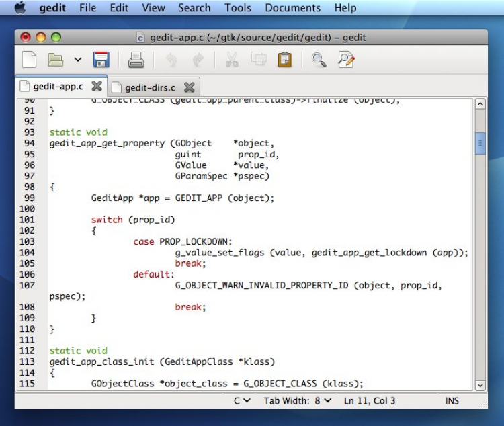
Task: Place cursor on line number 99
Action: (x=30, y=198)
